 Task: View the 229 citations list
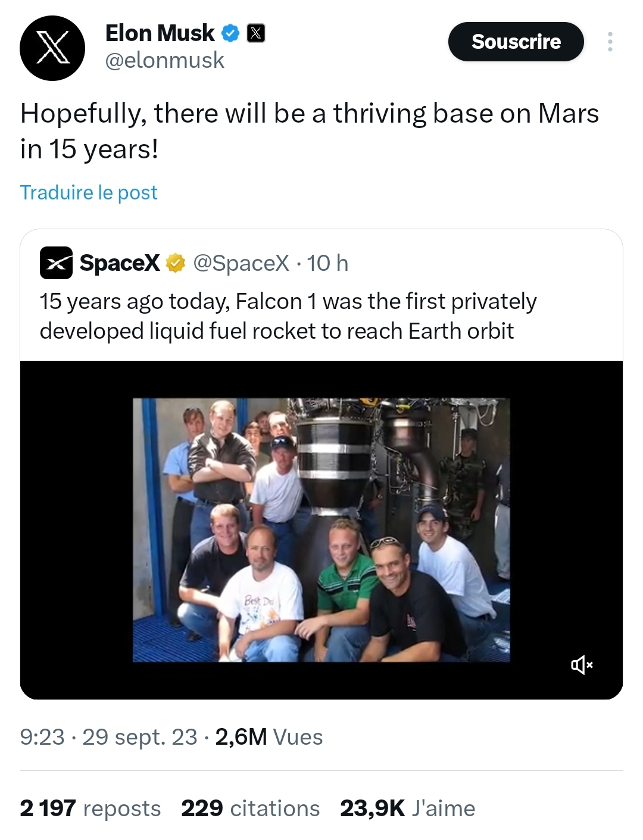251,808
